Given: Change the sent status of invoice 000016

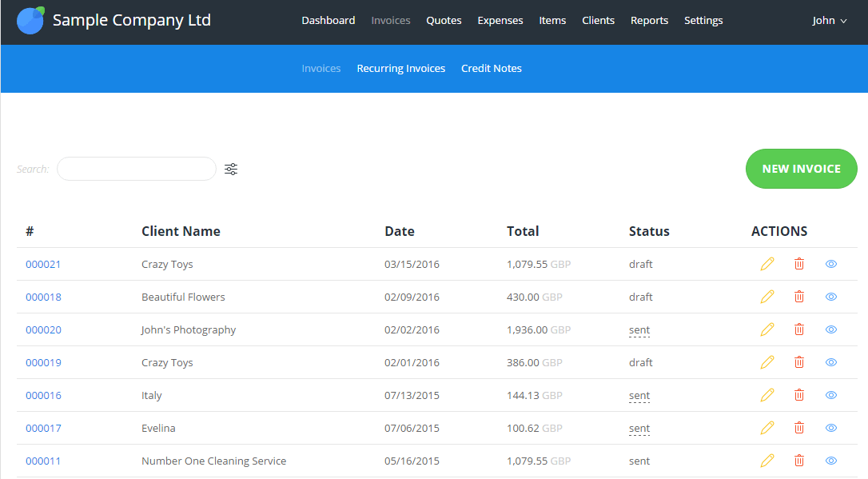Looking at the screenshot, I should 639,396.
